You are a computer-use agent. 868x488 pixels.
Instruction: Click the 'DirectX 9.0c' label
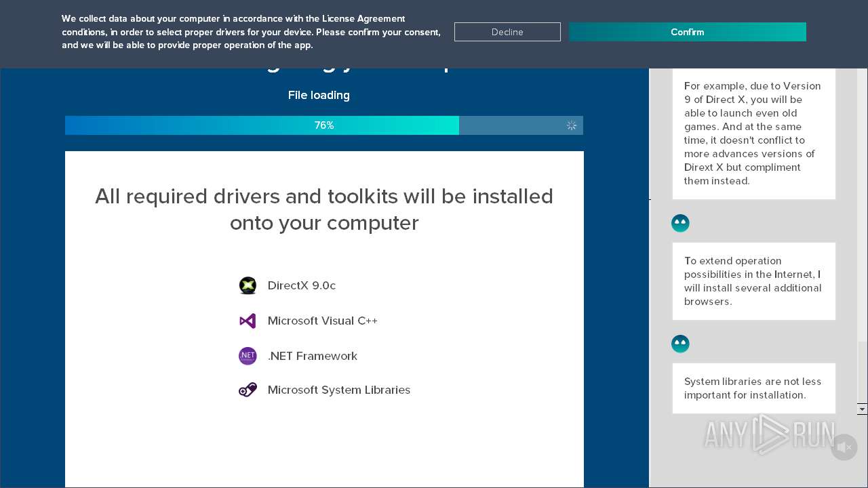302,285
